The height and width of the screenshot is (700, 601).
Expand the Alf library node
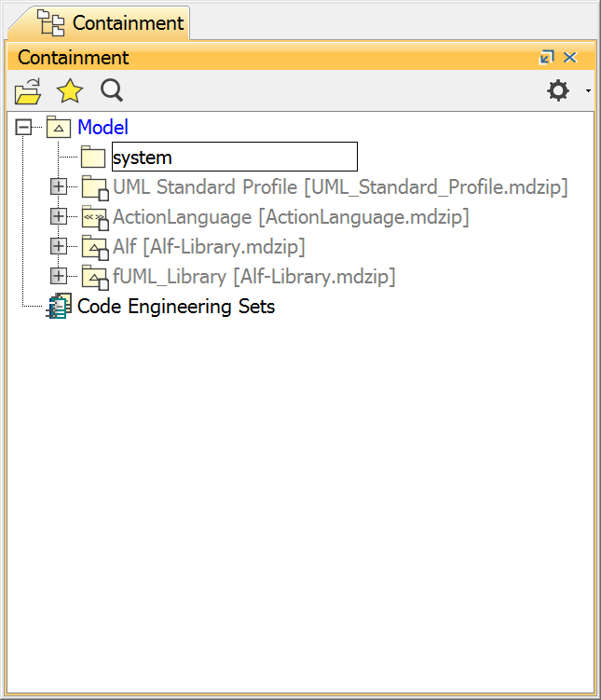59,247
